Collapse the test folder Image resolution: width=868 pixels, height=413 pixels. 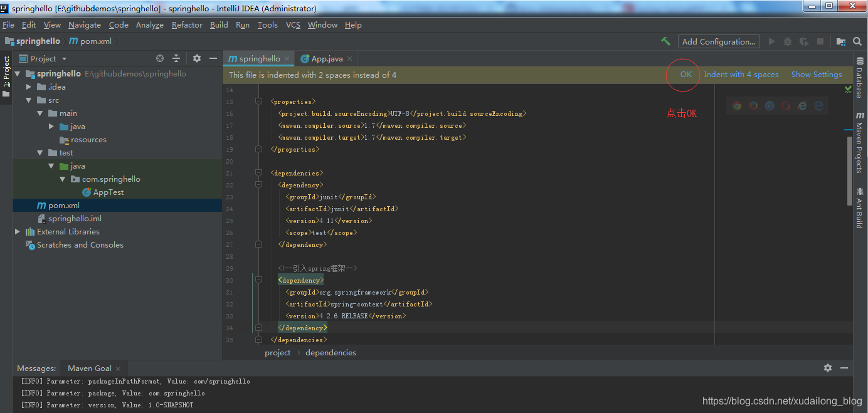[40, 153]
